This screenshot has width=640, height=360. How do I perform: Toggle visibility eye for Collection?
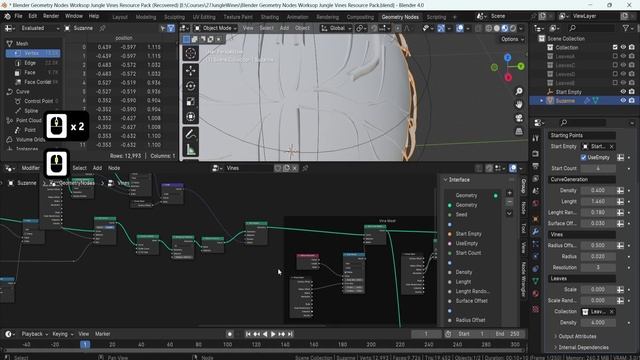coord(623,47)
